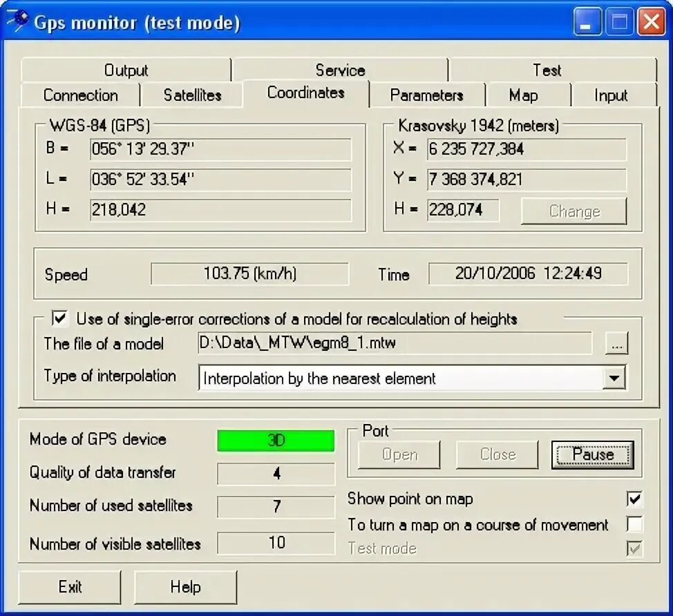This screenshot has width=673, height=616.
Task: Click the Krasovsky Y coordinate field
Action: pos(527,180)
